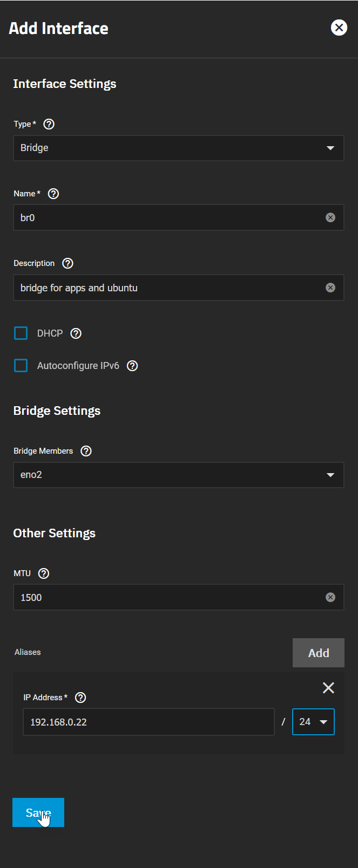
Task: View the MTU help icon
Action: (43, 573)
